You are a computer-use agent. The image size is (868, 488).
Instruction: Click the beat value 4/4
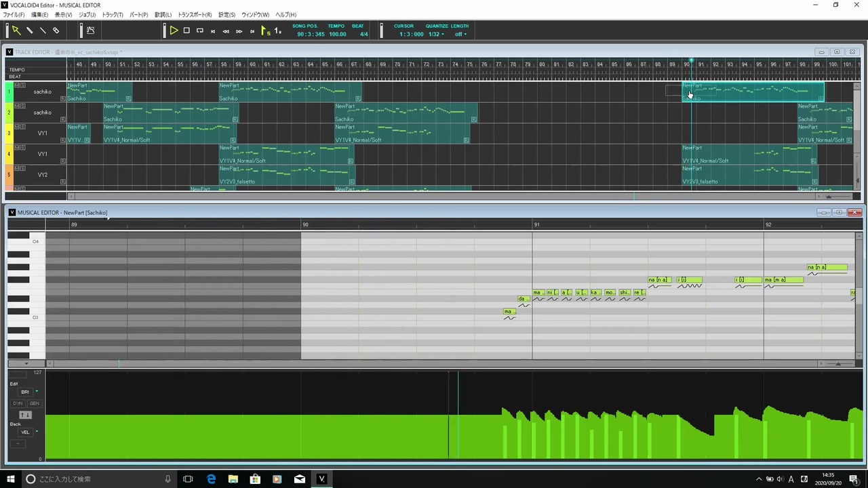coord(364,34)
